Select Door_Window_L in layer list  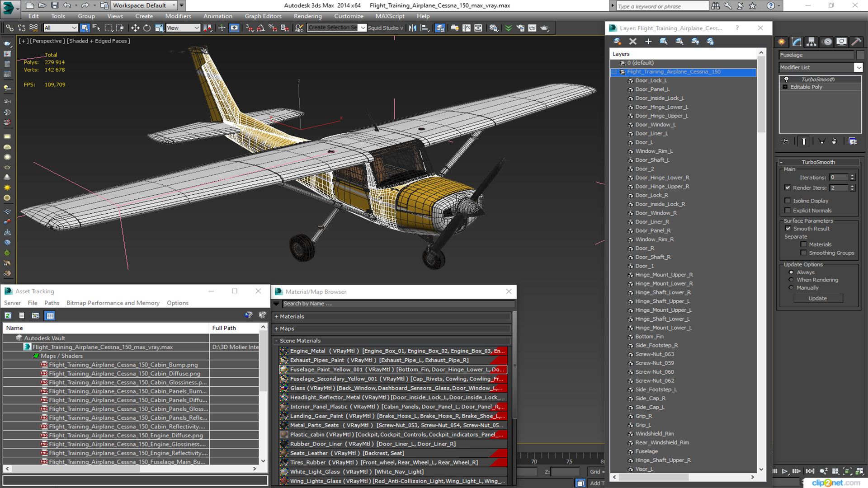click(x=655, y=125)
